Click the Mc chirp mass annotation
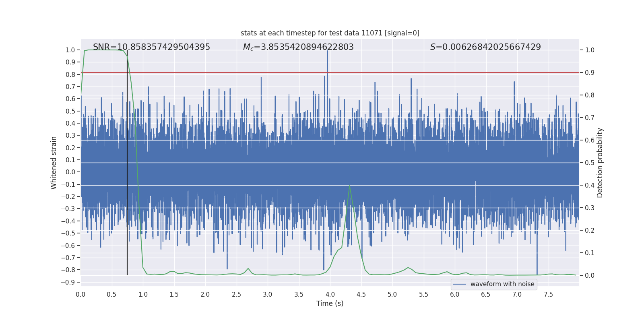This screenshot has width=644, height=322. coord(298,47)
